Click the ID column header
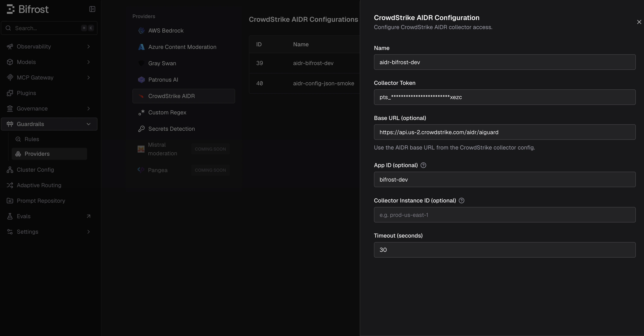Screen dimensions: 644x336 (x=259, y=44)
